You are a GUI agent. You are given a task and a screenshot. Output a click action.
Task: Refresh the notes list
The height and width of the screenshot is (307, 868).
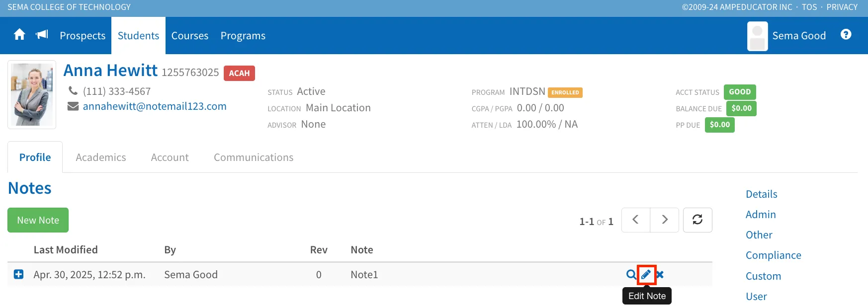click(x=697, y=220)
